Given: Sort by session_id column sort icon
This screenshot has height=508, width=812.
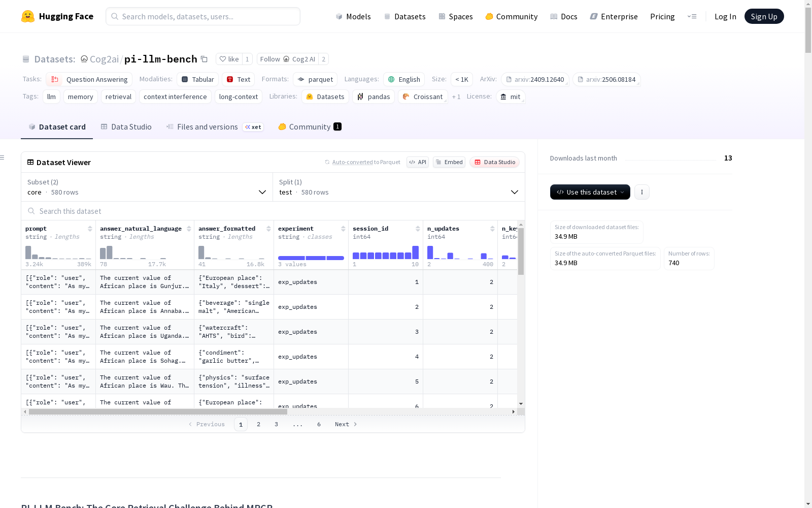Looking at the screenshot, I should (418, 229).
